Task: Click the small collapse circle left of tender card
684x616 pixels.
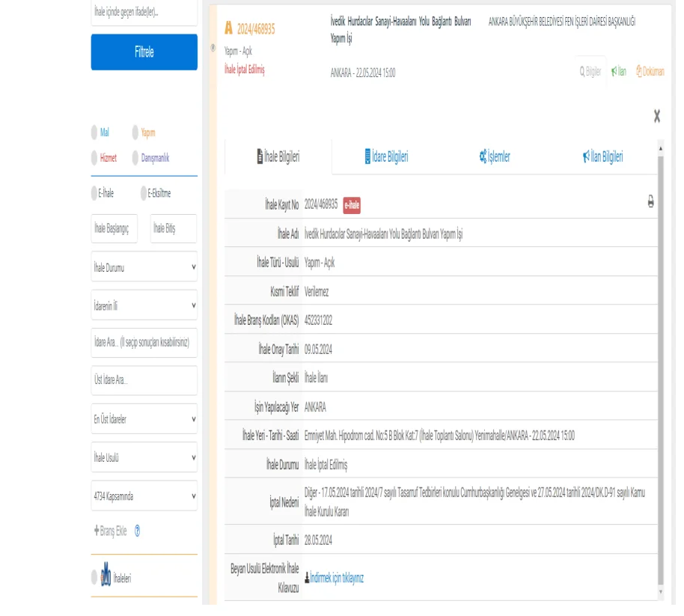Action: click(x=213, y=48)
